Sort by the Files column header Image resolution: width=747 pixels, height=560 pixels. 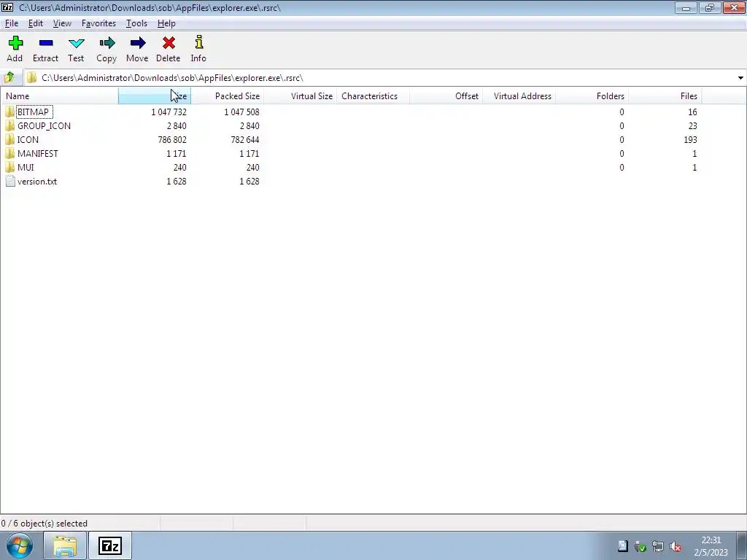point(665,96)
